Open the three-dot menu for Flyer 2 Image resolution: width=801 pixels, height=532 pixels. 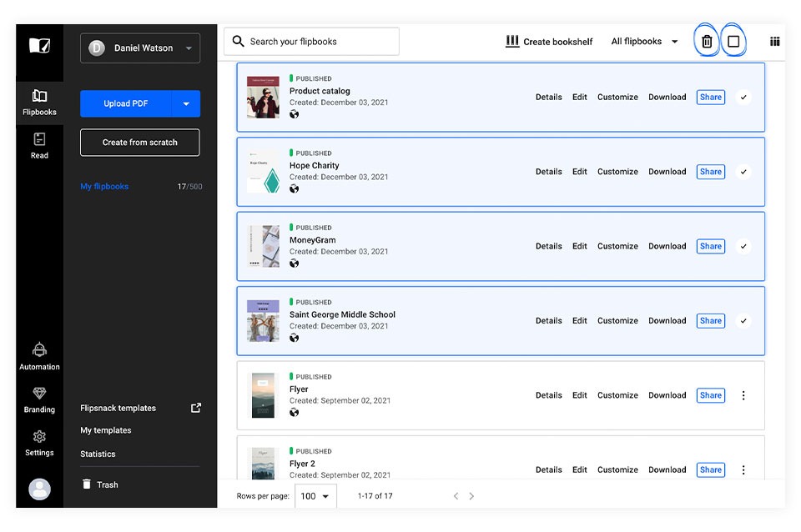[x=743, y=469]
